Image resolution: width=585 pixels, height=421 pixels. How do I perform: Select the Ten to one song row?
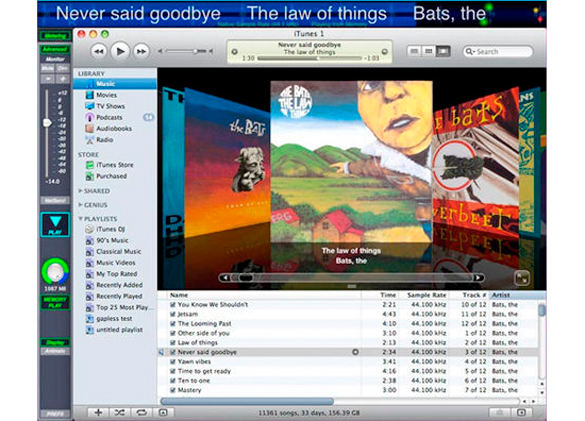[348, 381]
